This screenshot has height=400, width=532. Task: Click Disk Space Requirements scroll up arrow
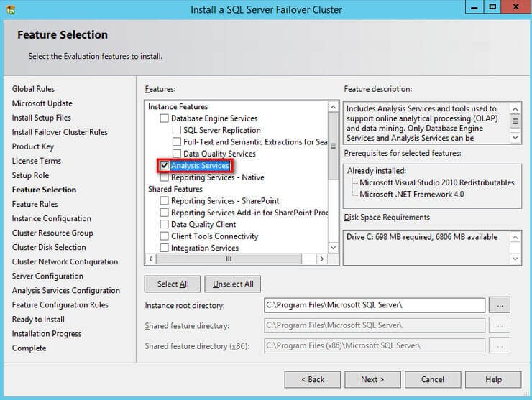(x=515, y=237)
